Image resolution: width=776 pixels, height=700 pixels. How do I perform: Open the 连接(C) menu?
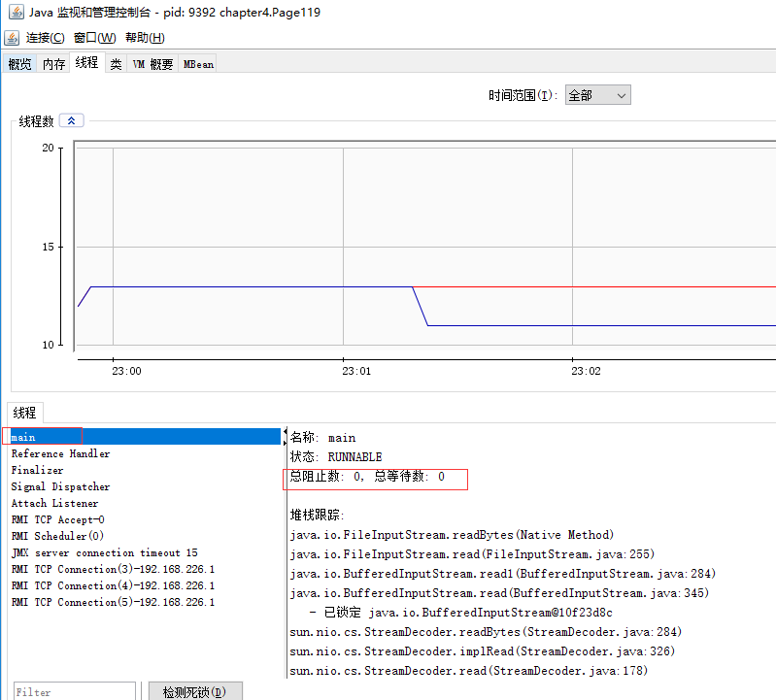(x=45, y=38)
